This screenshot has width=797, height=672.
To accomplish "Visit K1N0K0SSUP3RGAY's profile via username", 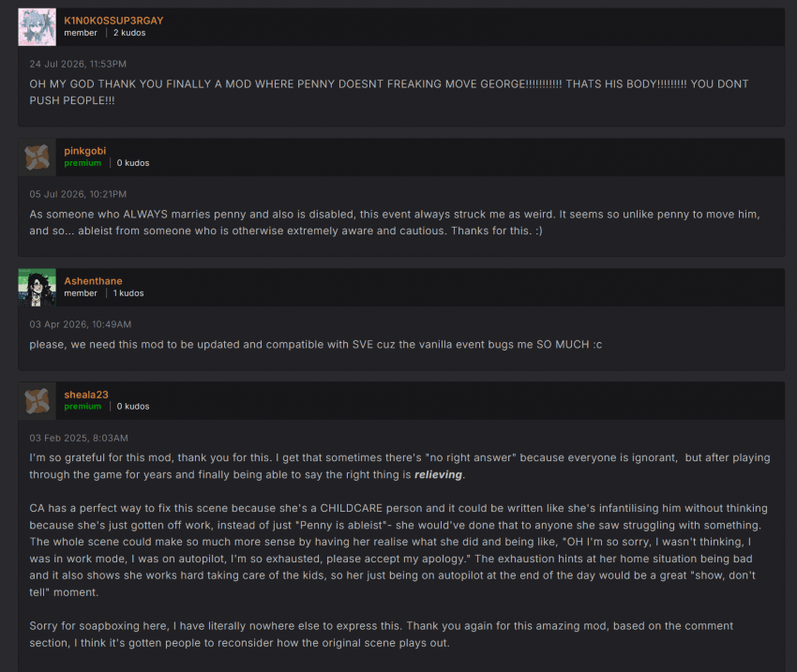I will [x=113, y=21].
